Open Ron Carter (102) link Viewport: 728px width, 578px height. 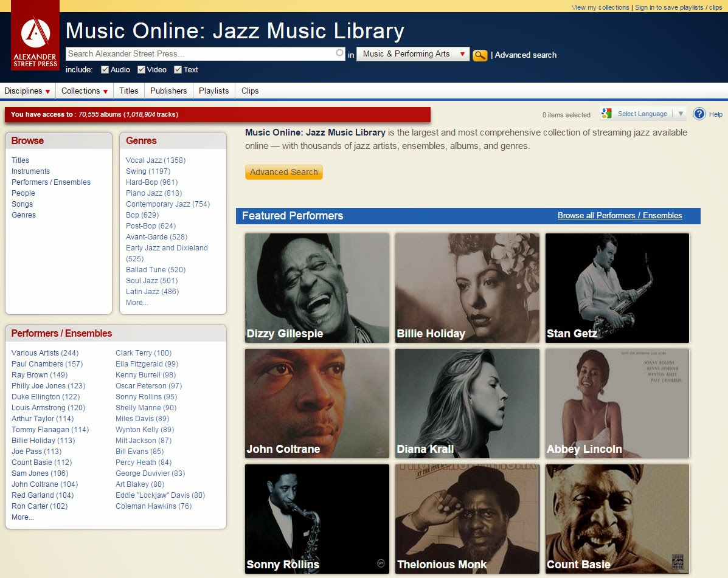40,506
